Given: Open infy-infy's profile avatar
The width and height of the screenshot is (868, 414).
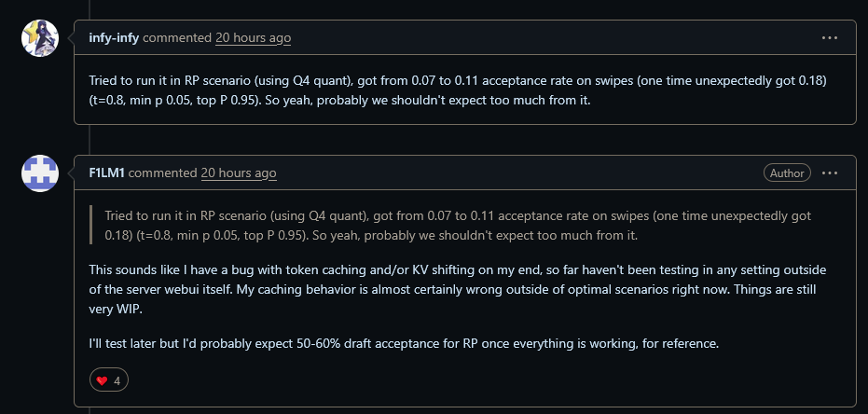Looking at the screenshot, I should (40, 38).
